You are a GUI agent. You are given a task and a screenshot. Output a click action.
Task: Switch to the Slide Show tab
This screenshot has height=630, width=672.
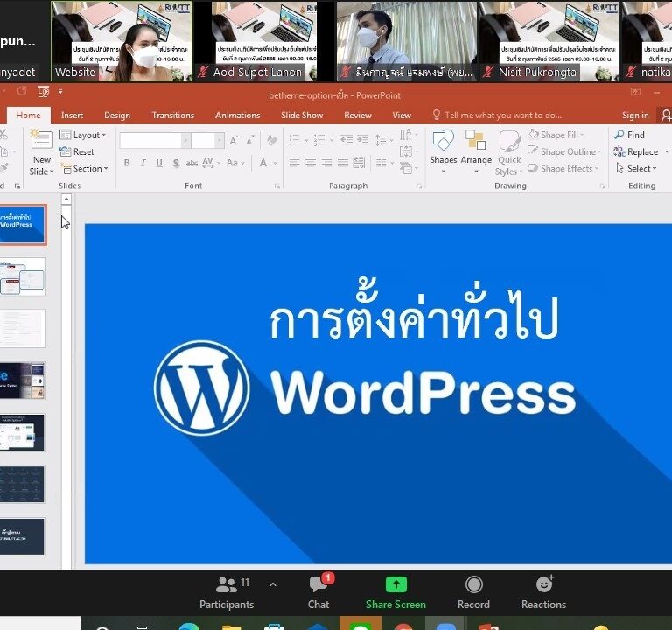[302, 115]
